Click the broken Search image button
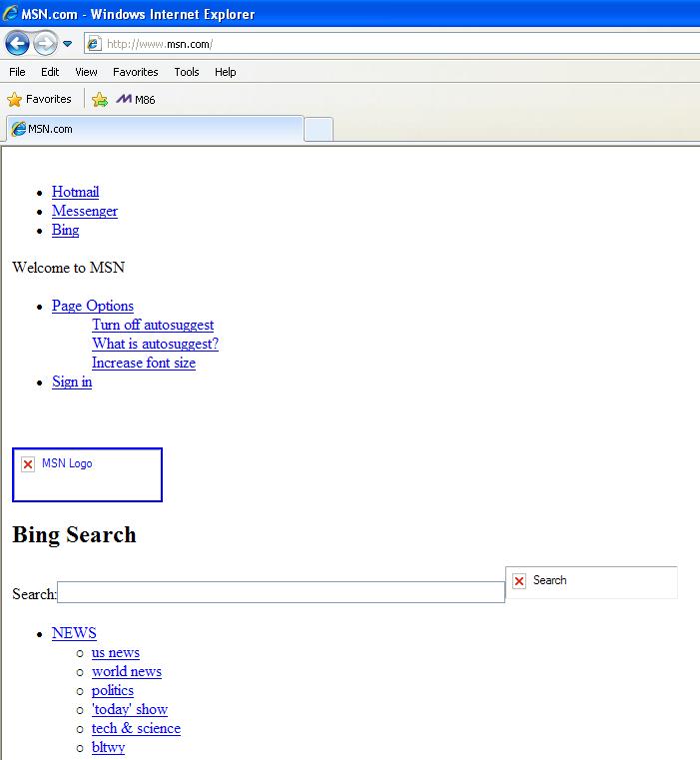Viewport: 700px width, 760px height. coord(591,581)
